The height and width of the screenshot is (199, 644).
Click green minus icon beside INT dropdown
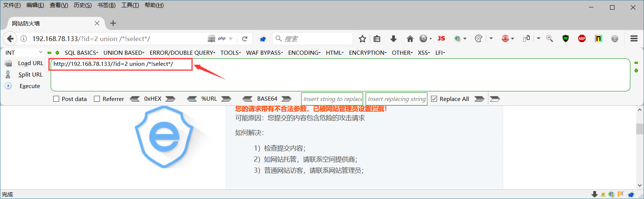click(x=49, y=53)
